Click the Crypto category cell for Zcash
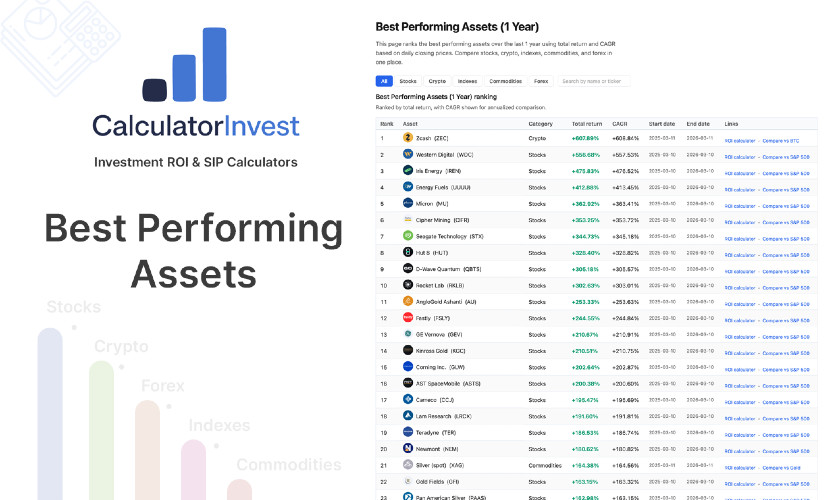Viewport: 836px width, 500px height. pos(537,138)
